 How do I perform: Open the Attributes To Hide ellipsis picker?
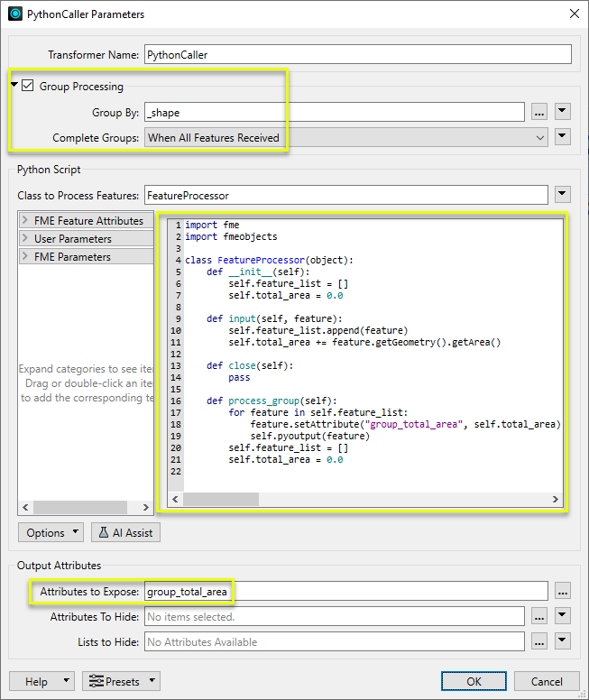tap(539, 616)
